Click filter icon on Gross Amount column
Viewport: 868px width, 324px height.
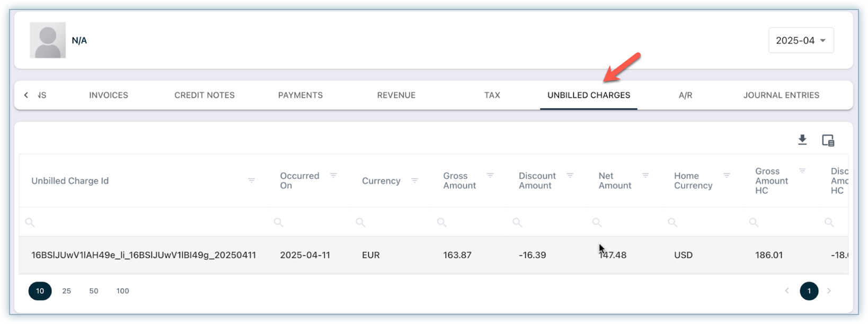(x=490, y=176)
